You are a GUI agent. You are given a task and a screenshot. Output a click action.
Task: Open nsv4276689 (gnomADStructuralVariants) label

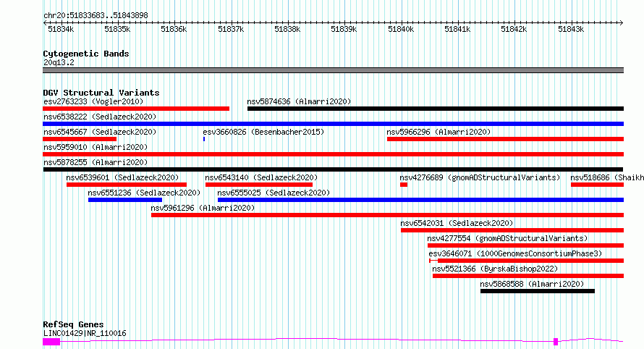click(x=480, y=177)
